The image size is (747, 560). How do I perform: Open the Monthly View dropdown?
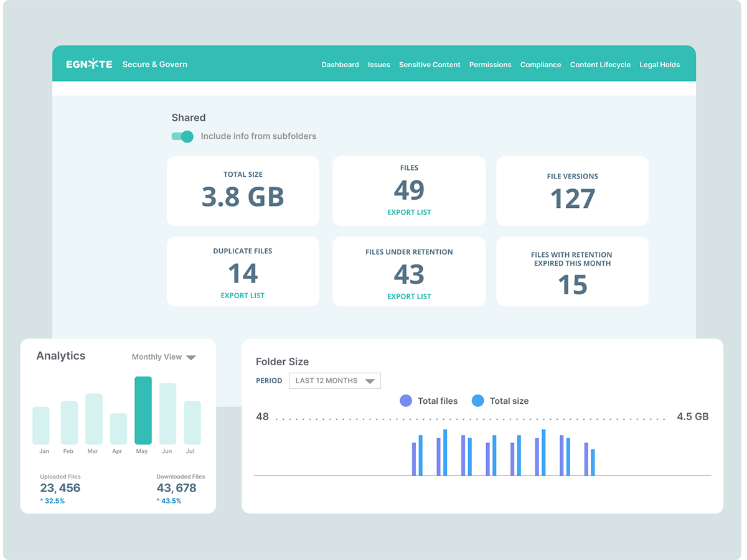point(156,357)
